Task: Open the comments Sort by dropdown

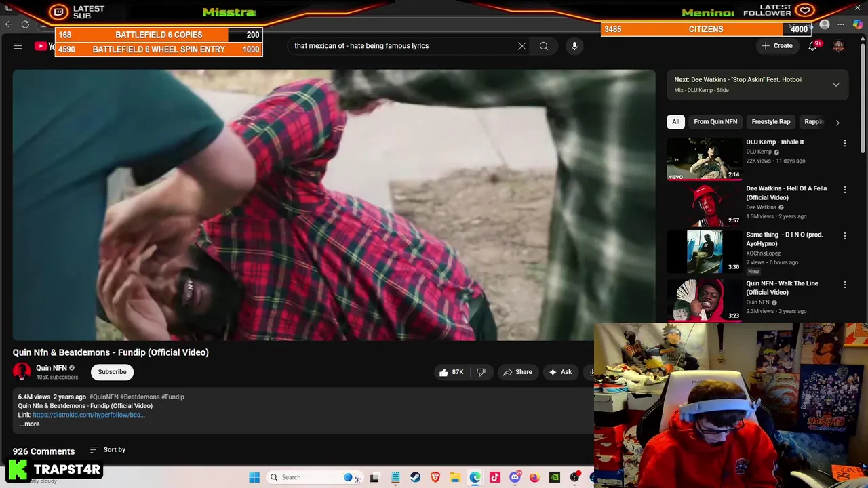Action: [x=108, y=450]
